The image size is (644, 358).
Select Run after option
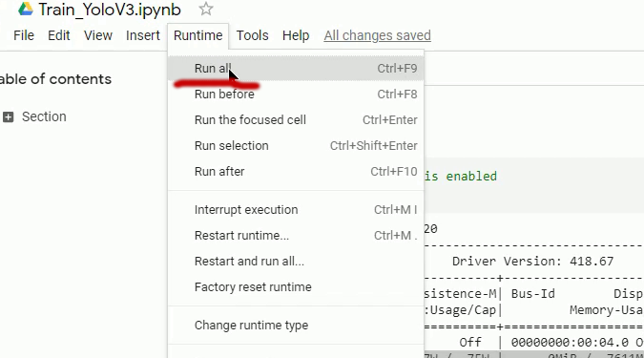[296, 172]
